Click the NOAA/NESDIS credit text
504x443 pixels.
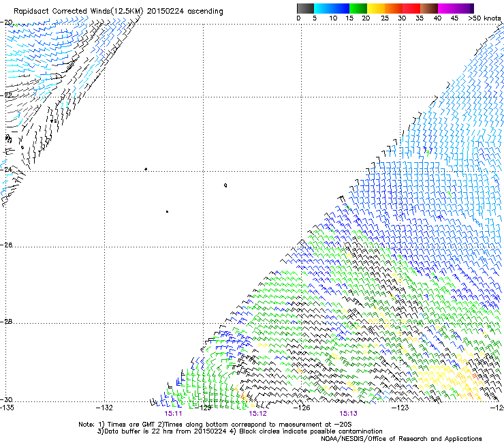click(401, 439)
